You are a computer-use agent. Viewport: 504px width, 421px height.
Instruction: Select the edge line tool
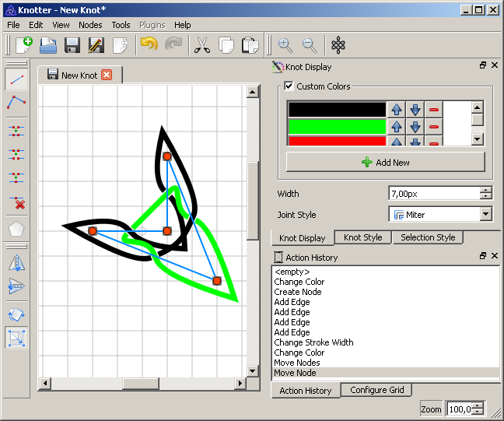point(16,79)
